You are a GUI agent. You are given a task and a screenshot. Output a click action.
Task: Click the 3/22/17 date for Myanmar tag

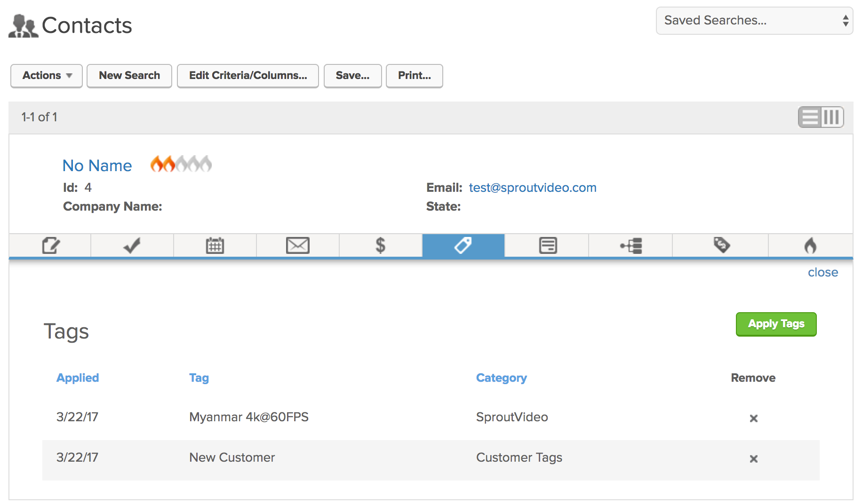point(77,417)
